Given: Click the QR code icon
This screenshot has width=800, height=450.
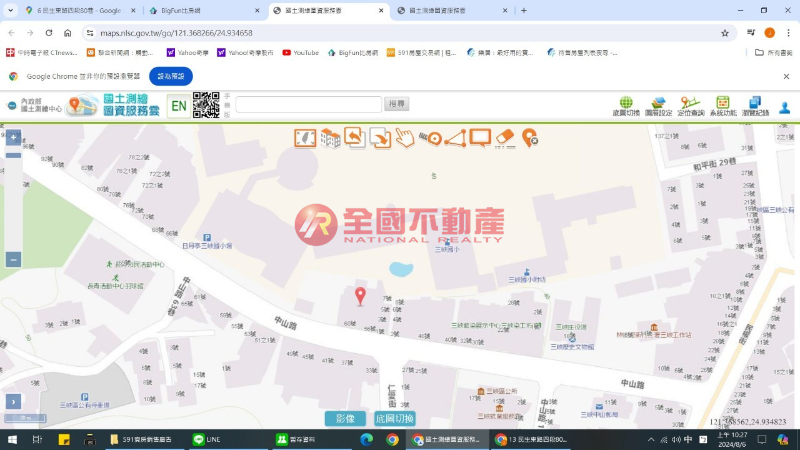Looking at the screenshot, I should [206, 104].
